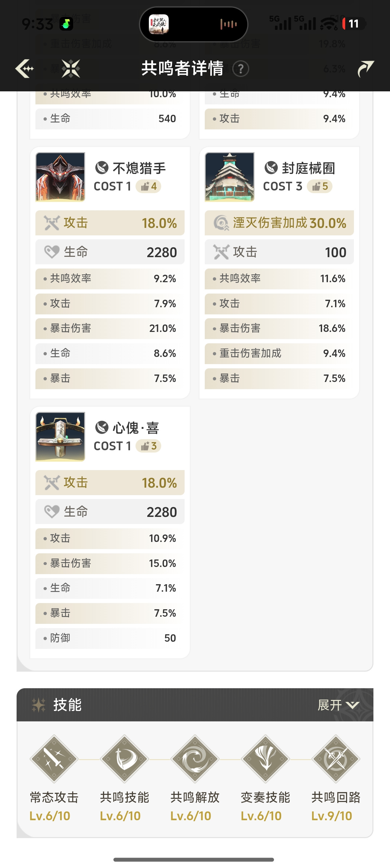Open the 常态攻击 skill icon

pos(54,759)
